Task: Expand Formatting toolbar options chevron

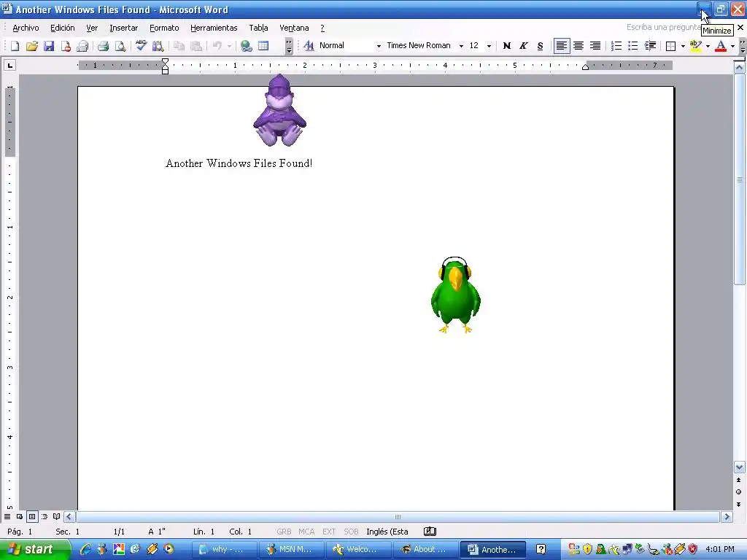Action: click(743, 46)
